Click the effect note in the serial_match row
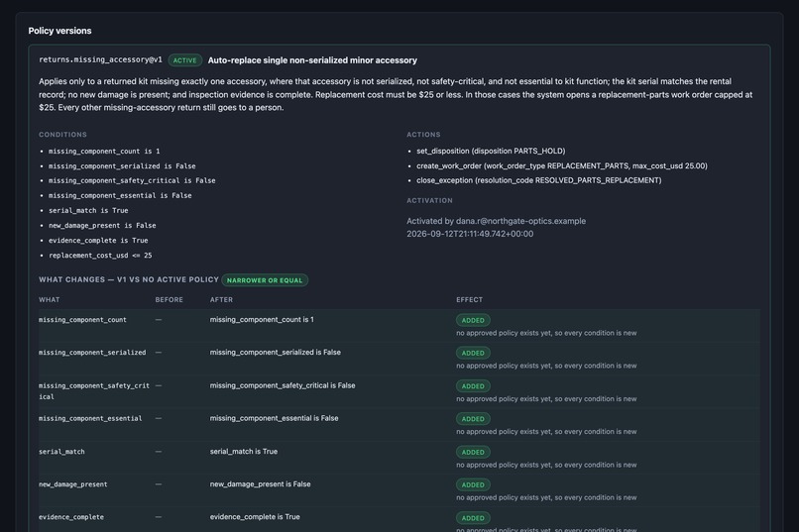 546,465
